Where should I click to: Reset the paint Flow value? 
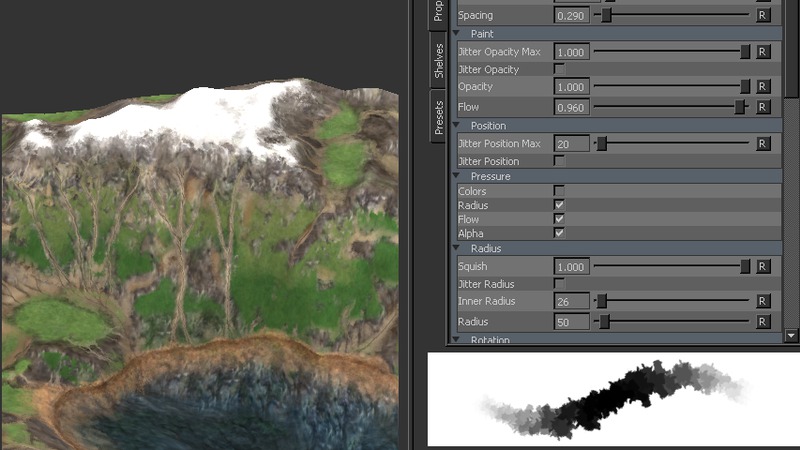click(763, 107)
